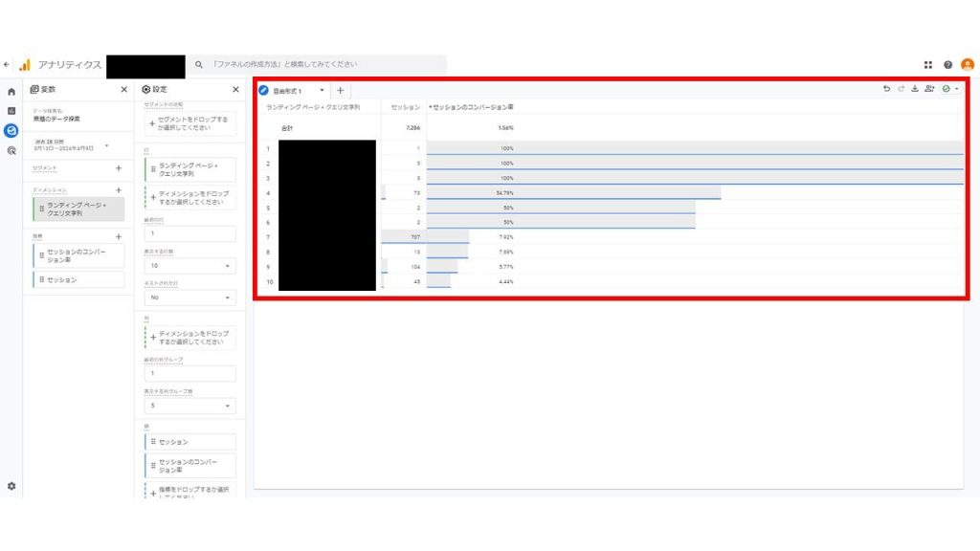Focus the top search box
The height and width of the screenshot is (551, 980).
[x=318, y=64]
